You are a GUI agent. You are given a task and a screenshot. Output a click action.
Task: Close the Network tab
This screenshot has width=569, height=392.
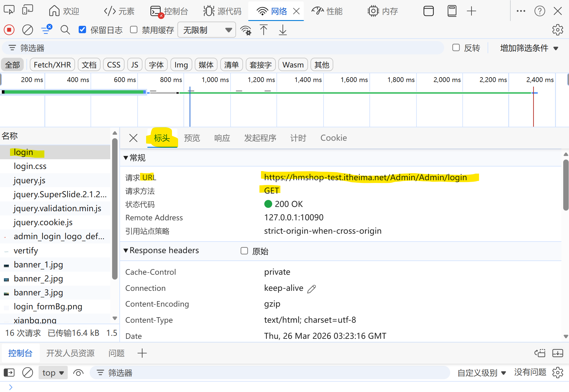296,12
